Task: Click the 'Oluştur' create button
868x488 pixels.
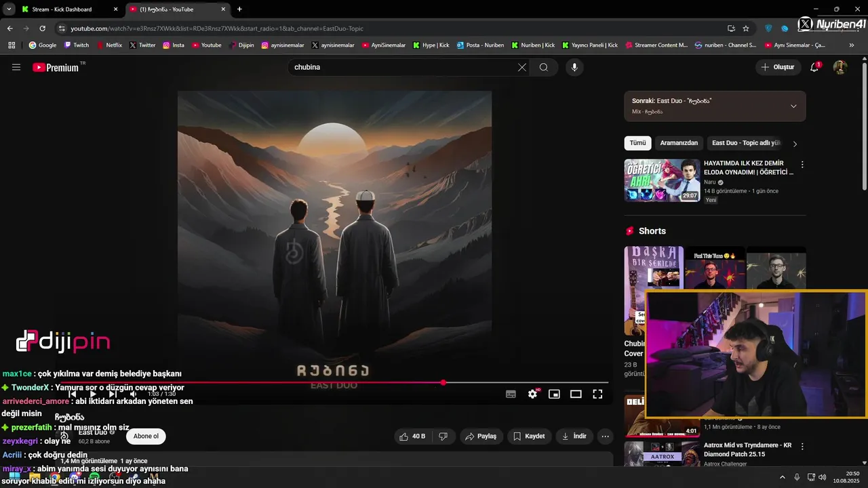Action: (778, 67)
